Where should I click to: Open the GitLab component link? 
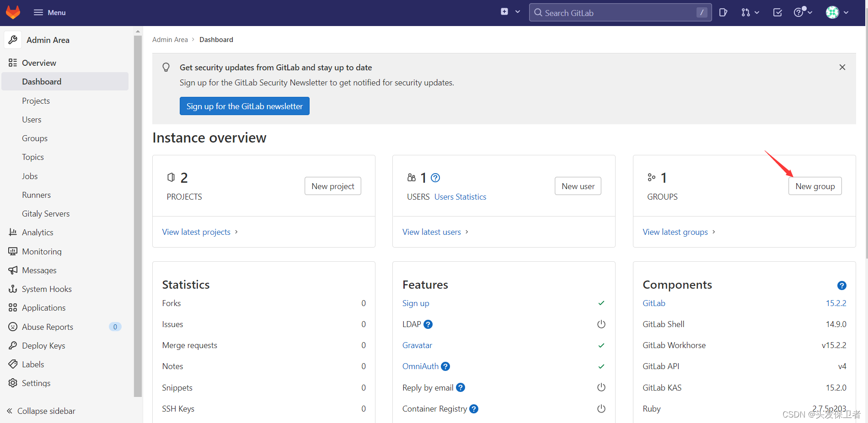pos(654,303)
